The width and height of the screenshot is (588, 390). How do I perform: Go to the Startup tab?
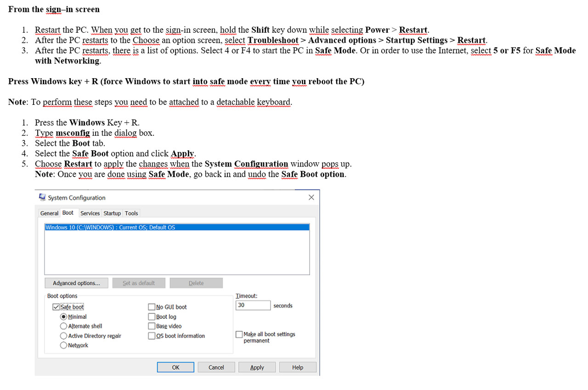pyautogui.click(x=112, y=213)
